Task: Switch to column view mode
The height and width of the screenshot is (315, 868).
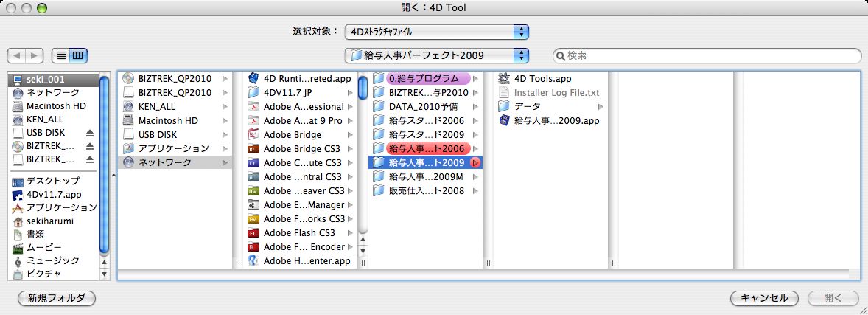Action: pos(78,55)
